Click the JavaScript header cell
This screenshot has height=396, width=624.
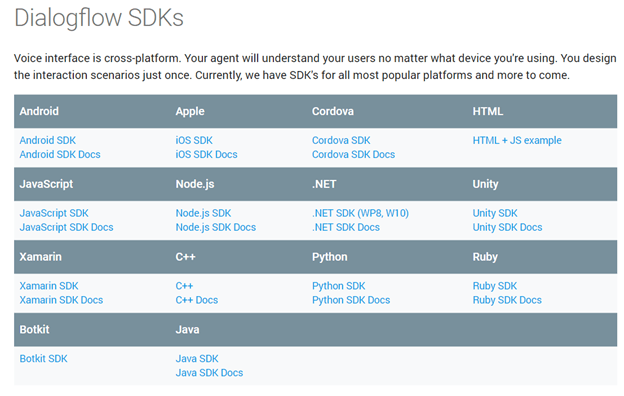46,184
